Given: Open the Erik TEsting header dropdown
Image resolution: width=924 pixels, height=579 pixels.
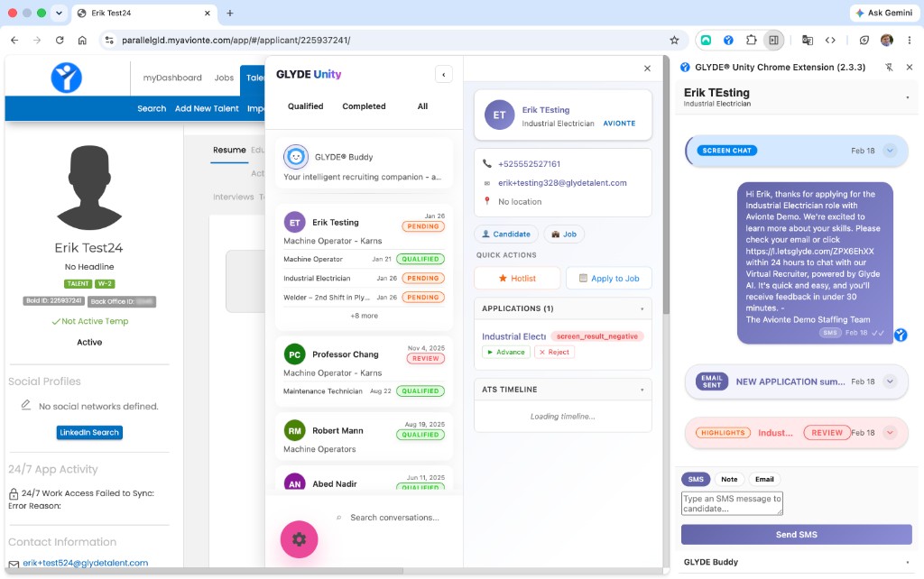Looking at the screenshot, I should point(908,97).
